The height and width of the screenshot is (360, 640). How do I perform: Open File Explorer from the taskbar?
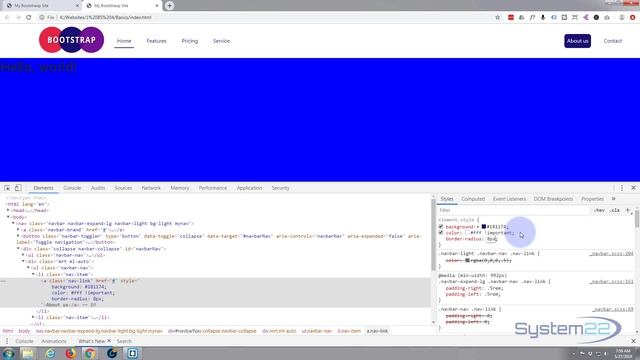click(x=28, y=353)
